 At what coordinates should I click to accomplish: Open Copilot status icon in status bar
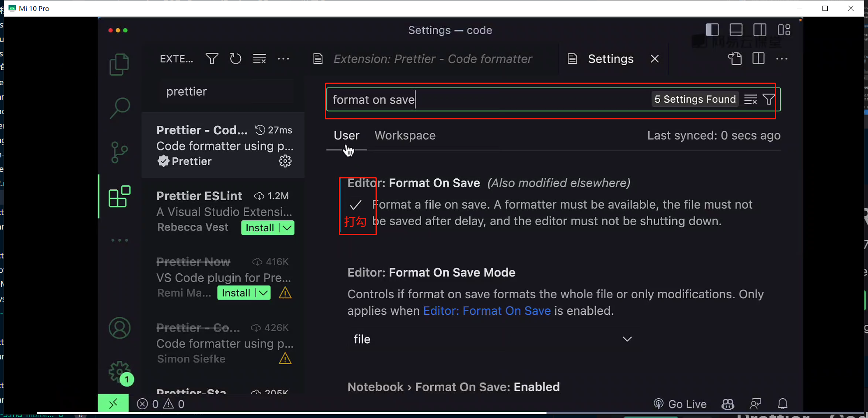pyautogui.click(x=728, y=404)
